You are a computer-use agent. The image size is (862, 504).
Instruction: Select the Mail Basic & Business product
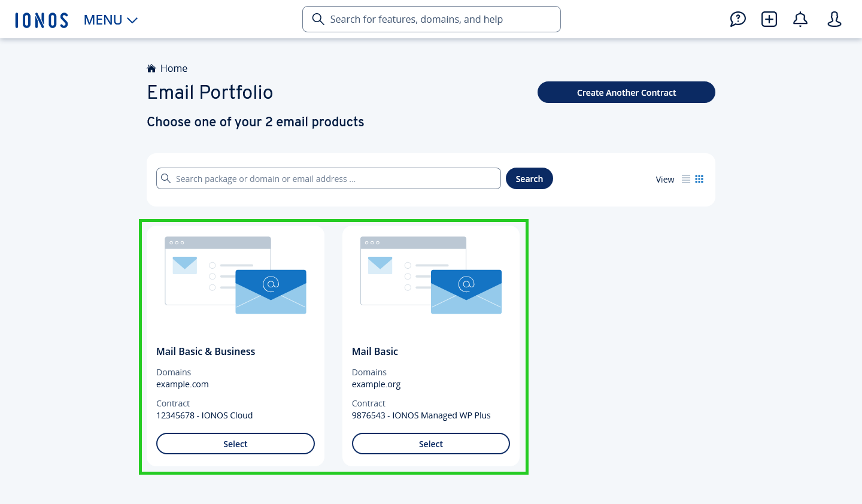[235, 444]
